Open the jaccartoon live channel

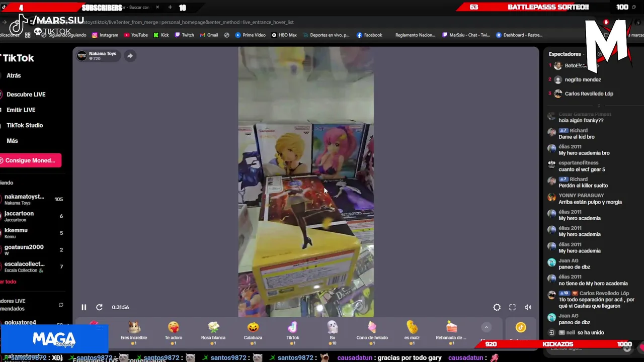pos(32,216)
